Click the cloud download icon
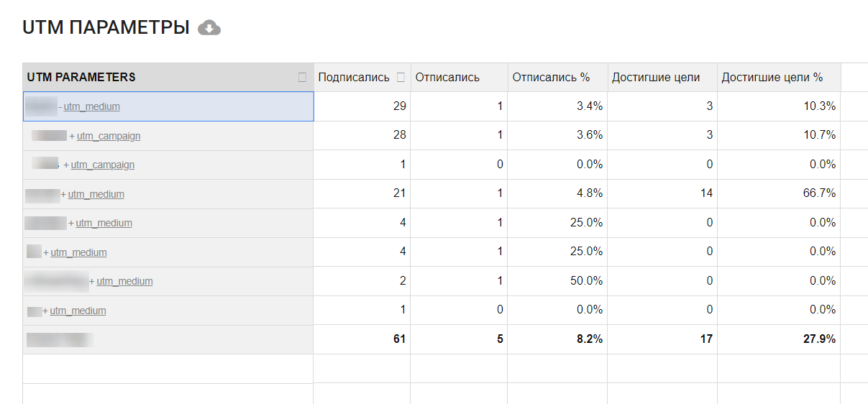This screenshot has width=868, height=404. tap(209, 28)
